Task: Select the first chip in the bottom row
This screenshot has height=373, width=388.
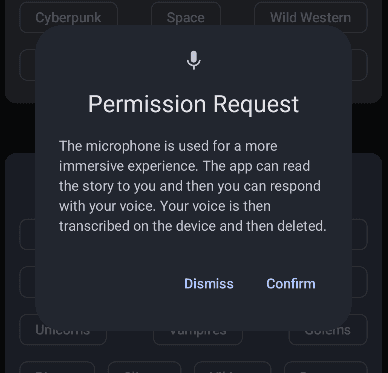Action: [57, 367]
